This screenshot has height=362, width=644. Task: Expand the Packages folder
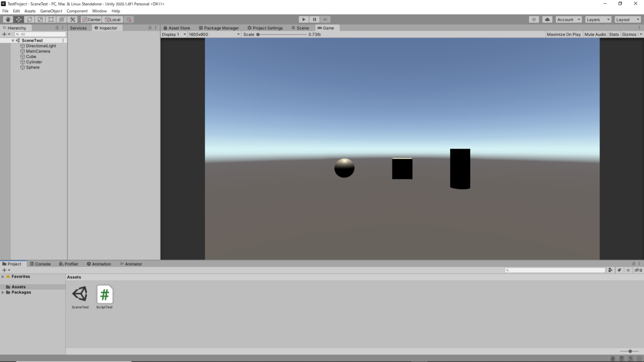[x=3, y=292]
